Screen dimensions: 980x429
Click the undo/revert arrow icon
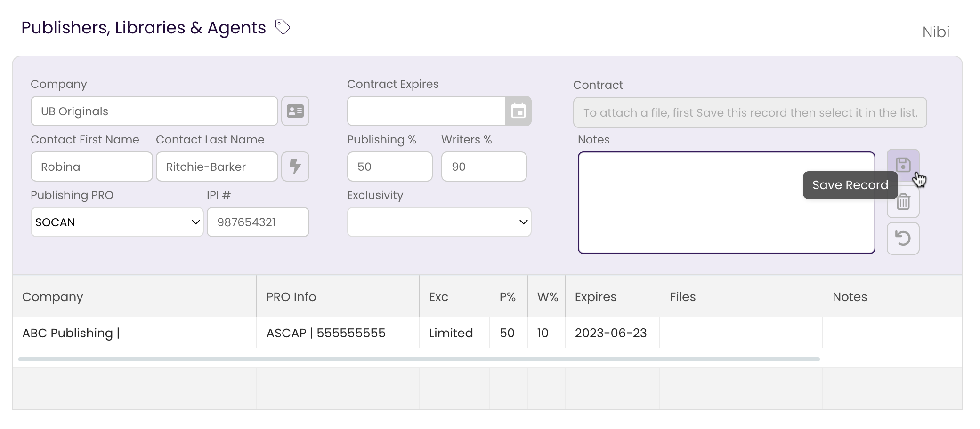(x=903, y=238)
